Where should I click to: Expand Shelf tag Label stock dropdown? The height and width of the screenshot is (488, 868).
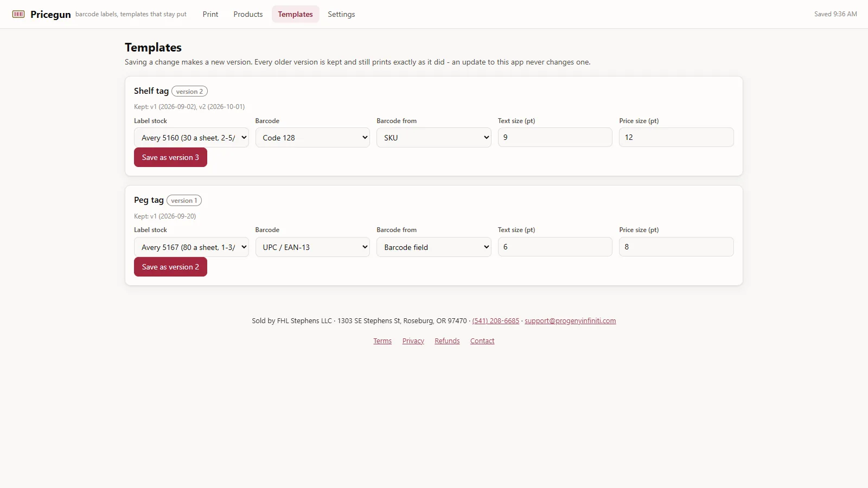[x=192, y=138]
